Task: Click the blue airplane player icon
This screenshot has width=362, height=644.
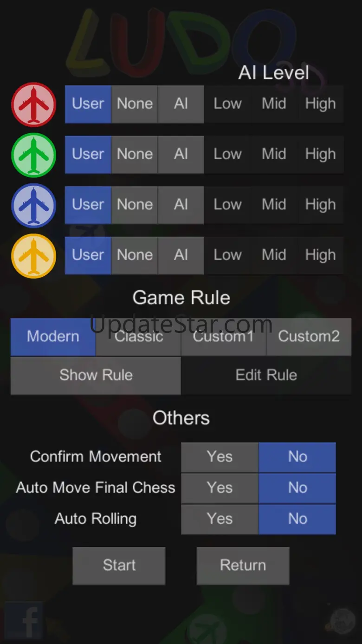Action: 33,206
